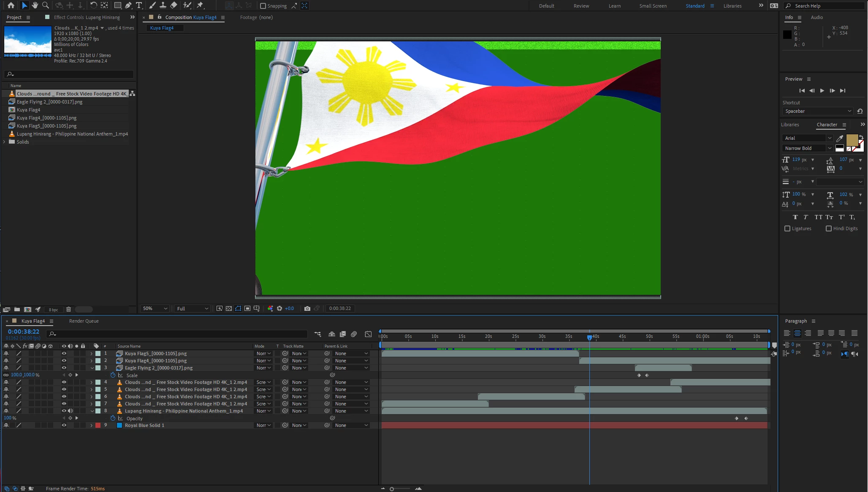Hide the Royal Blue Solid 1 layer
This screenshot has height=492, width=868.
click(x=64, y=426)
